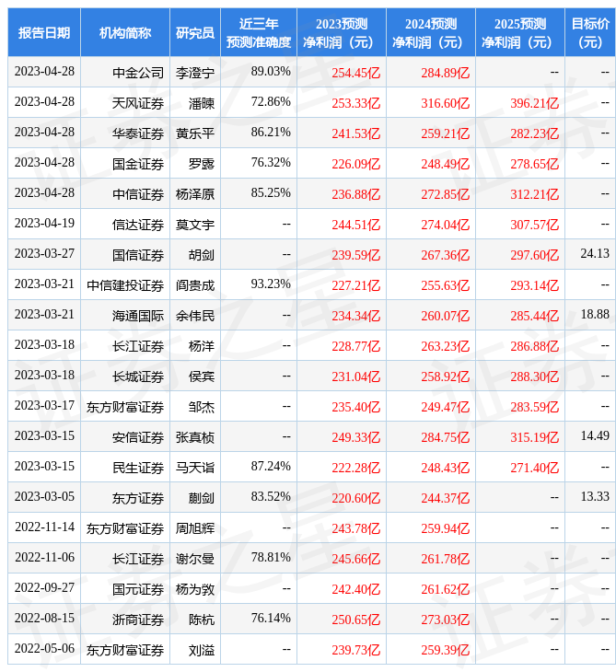The width and height of the screenshot is (616, 672).
Task: Select researcher 邹杰
Action: pyautogui.click(x=202, y=407)
